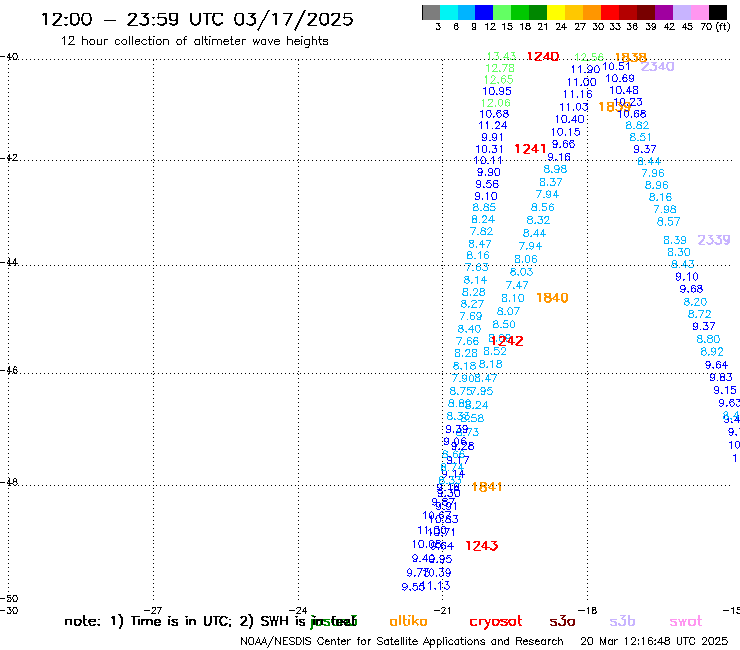Click the wave height value 8.92
The height and width of the screenshot is (650, 740).
712,352
